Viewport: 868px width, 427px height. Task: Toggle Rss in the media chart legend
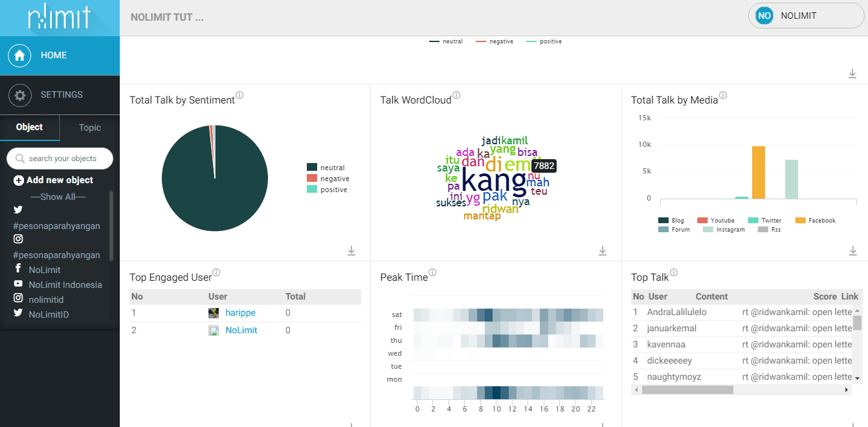coord(769,230)
